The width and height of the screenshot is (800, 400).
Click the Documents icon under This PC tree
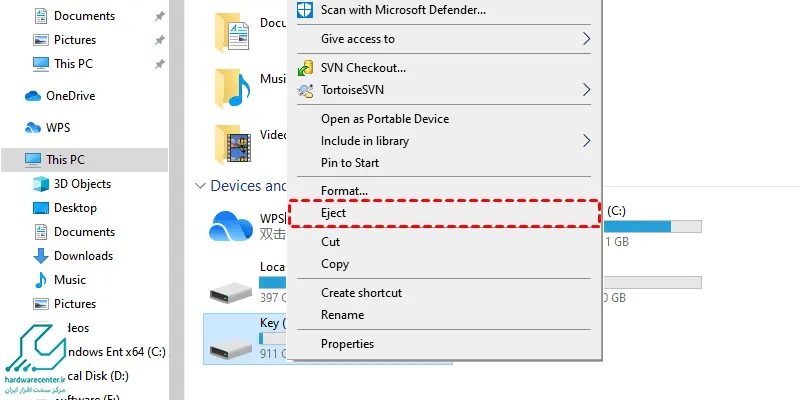click(x=41, y=232)
